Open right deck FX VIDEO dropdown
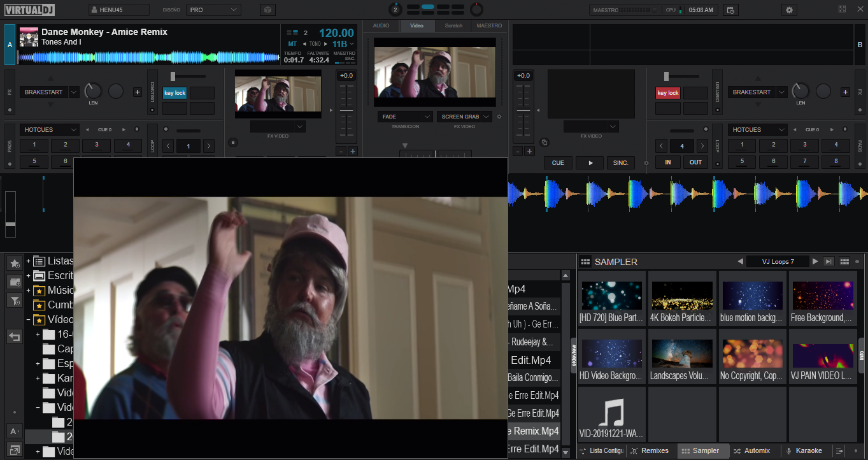Image resolution: width=868 pixels, height=460 pixels. [591, 127]
